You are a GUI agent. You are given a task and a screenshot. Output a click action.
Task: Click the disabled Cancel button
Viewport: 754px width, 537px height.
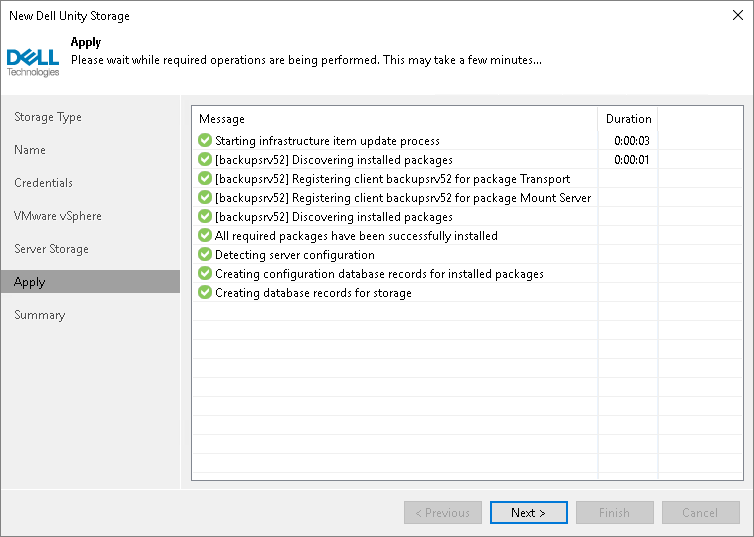pos(701,512)
